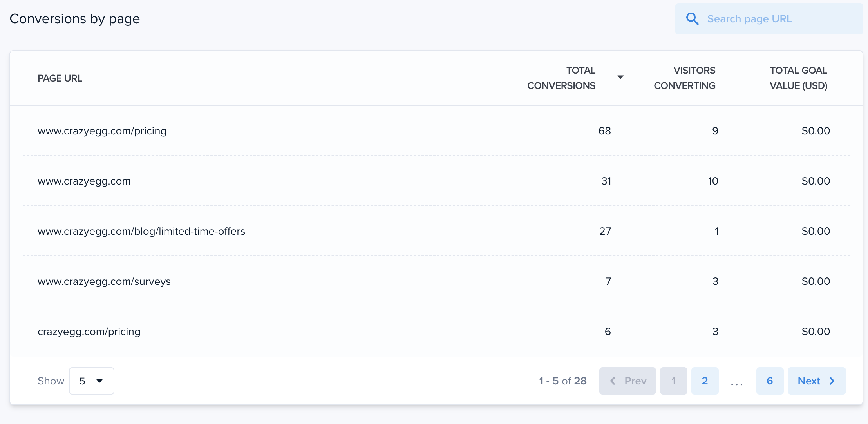Sort by the Page URL column
This screenshot has height=424, width=868.
pyautogui.click(x=60, y=78)
